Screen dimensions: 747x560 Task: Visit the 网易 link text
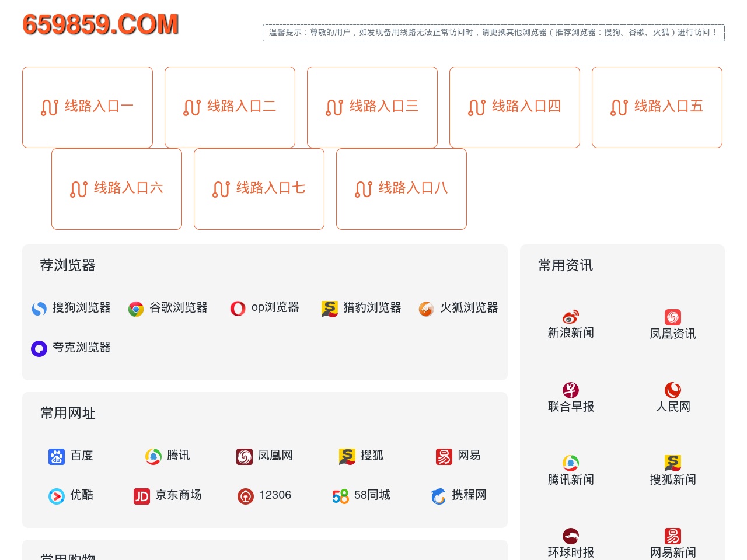[469, 455]
